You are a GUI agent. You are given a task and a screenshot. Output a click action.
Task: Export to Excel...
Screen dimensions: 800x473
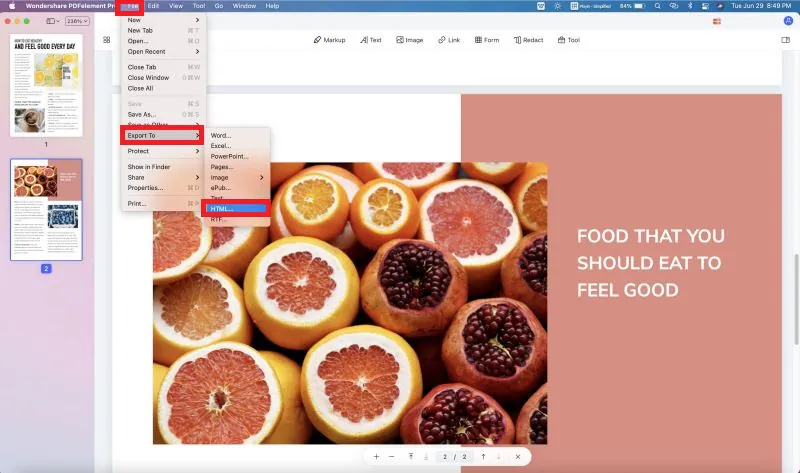(x=237, y=146)
